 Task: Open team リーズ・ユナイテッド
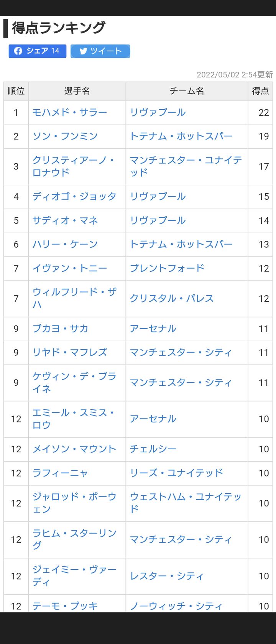(176, 473)
